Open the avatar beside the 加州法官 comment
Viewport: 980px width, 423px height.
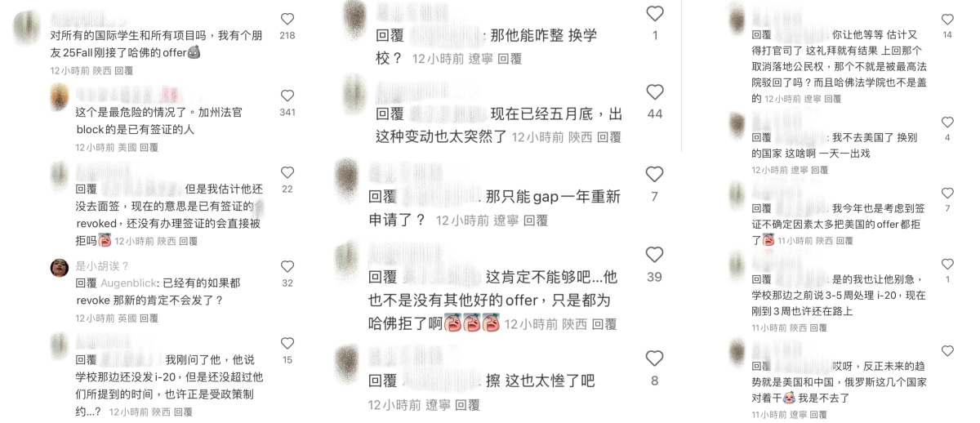[x=59, y=96]
